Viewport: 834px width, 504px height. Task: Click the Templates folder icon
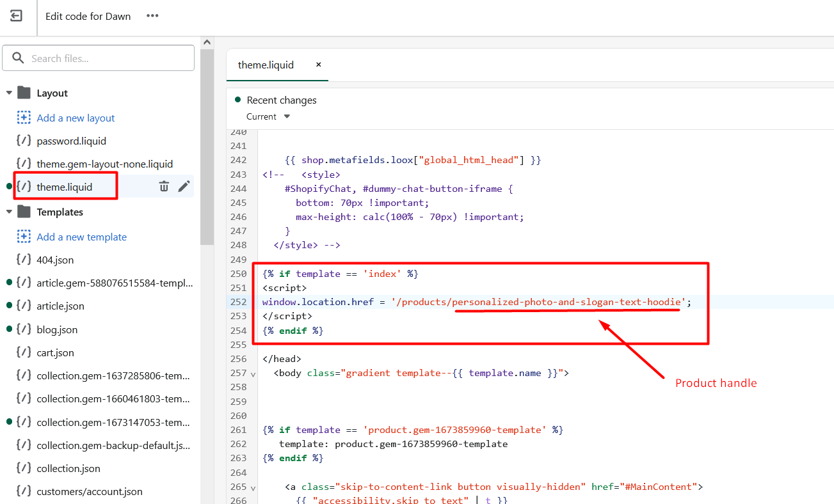(x=24, y=212)
